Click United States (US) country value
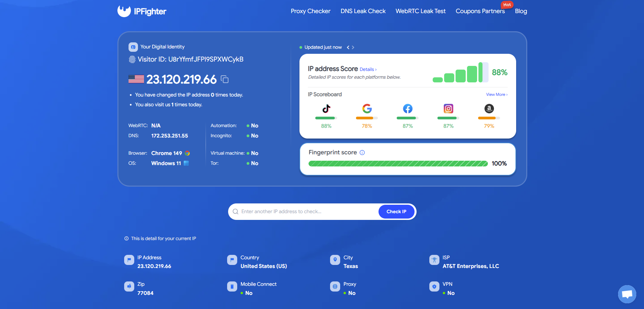 (x=264, y=266)
